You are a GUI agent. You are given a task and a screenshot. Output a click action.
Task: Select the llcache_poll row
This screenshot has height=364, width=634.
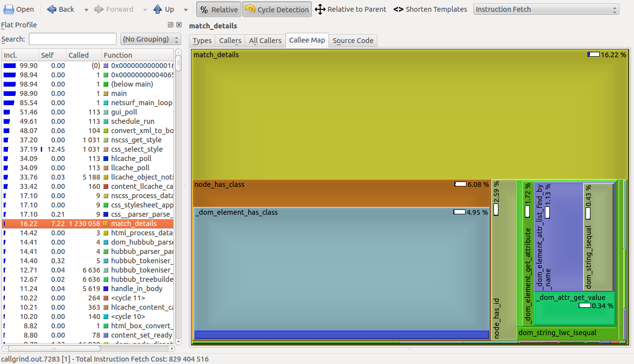point(88,168)
